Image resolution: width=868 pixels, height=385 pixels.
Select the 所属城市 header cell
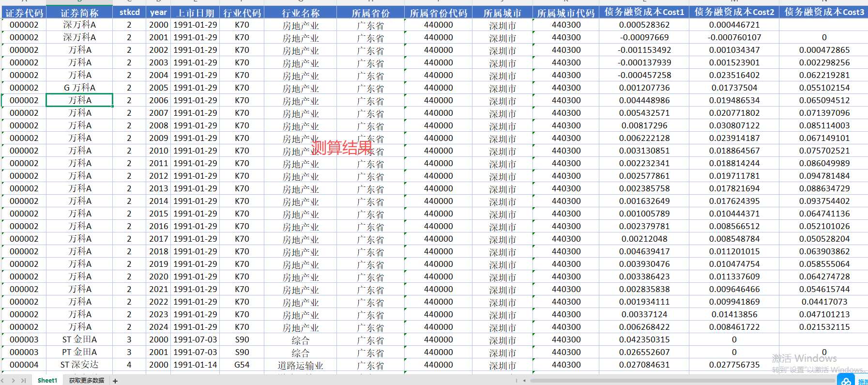pyautogui.click(x=502, y=13)
